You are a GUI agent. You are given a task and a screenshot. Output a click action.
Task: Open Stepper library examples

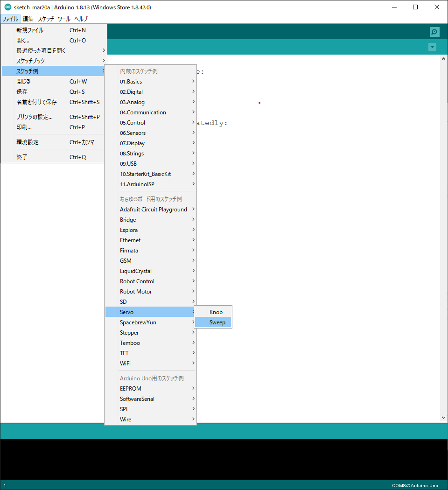(x=151, y=332)
